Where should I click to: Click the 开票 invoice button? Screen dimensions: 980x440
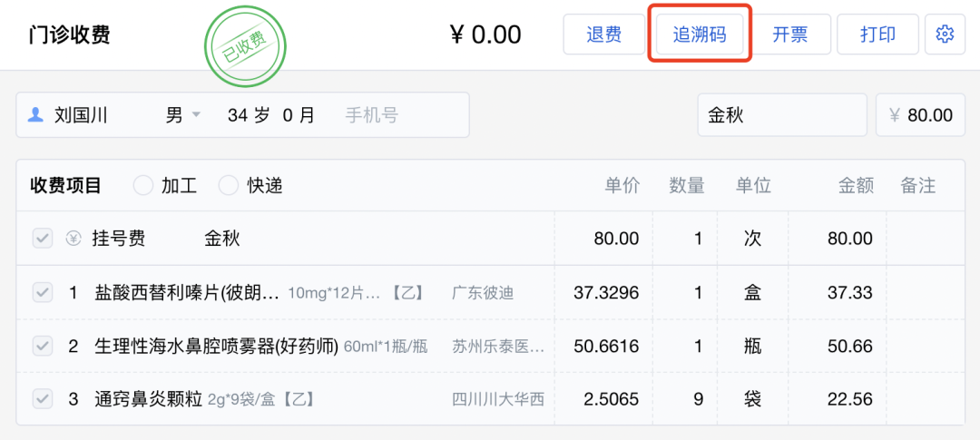click(789, 34)
